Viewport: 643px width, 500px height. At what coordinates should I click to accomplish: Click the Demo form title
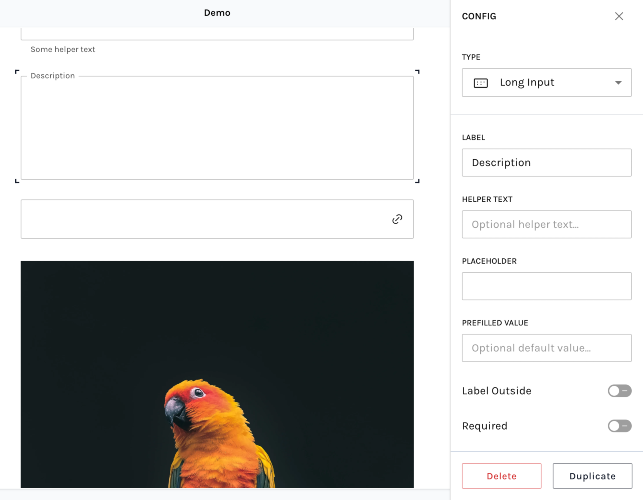tap(217, 13)
